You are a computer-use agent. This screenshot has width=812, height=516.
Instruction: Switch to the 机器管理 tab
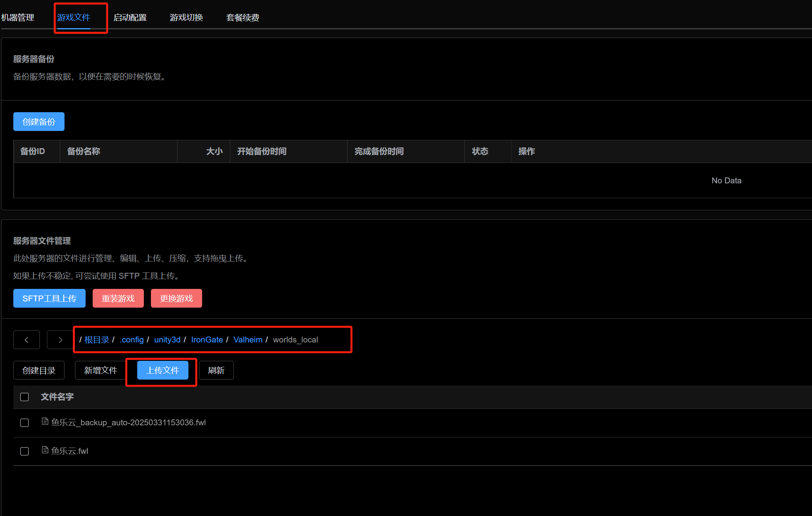(18, 18)
